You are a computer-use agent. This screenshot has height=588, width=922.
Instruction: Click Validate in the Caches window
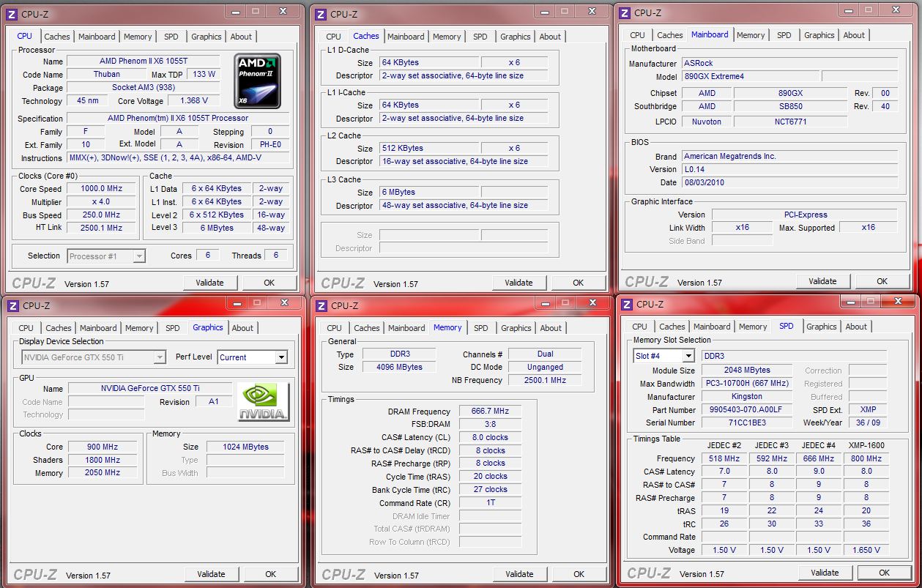[518, 283]
